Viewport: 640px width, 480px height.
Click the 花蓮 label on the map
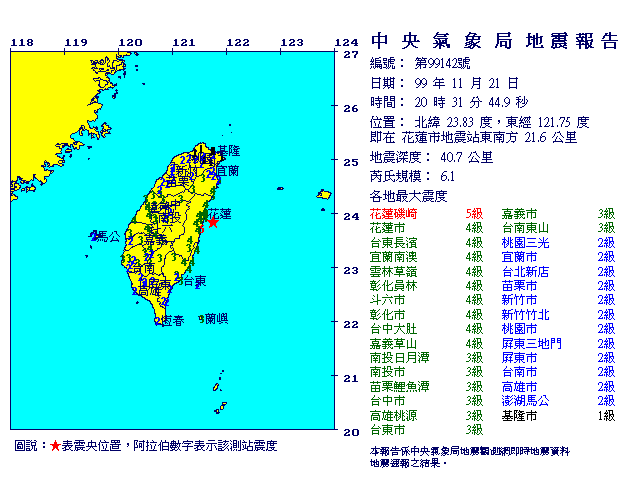(x=220, y=214)
